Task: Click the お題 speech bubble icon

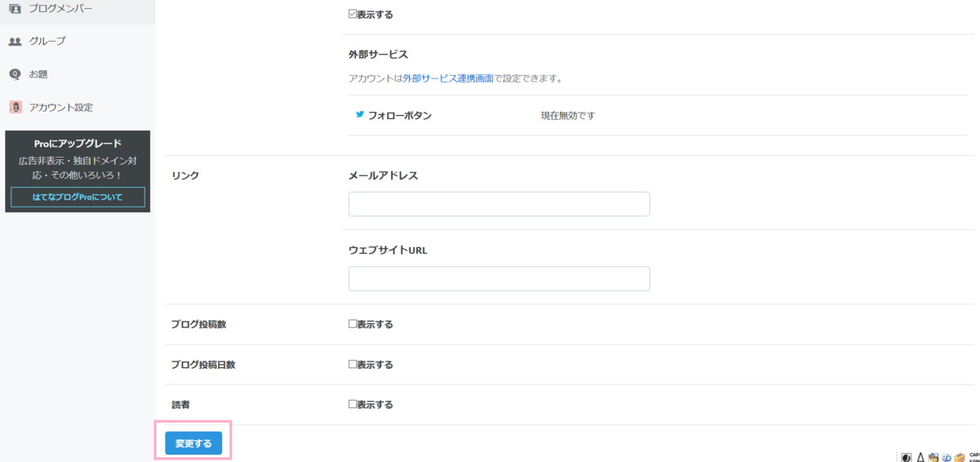Action: pyautogui.click(x=15, y=74)
